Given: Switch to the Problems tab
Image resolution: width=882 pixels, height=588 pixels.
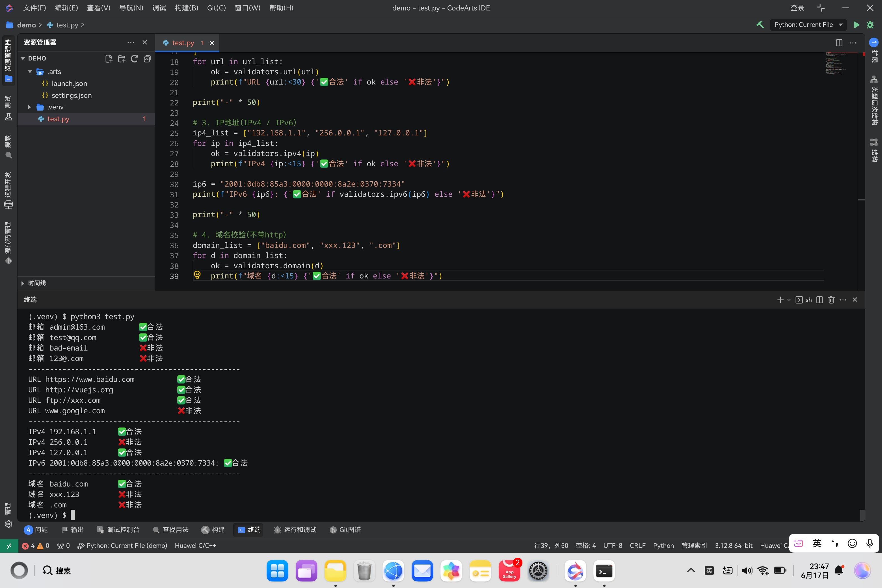Looking at the screenshot, I should coord(36,529).
